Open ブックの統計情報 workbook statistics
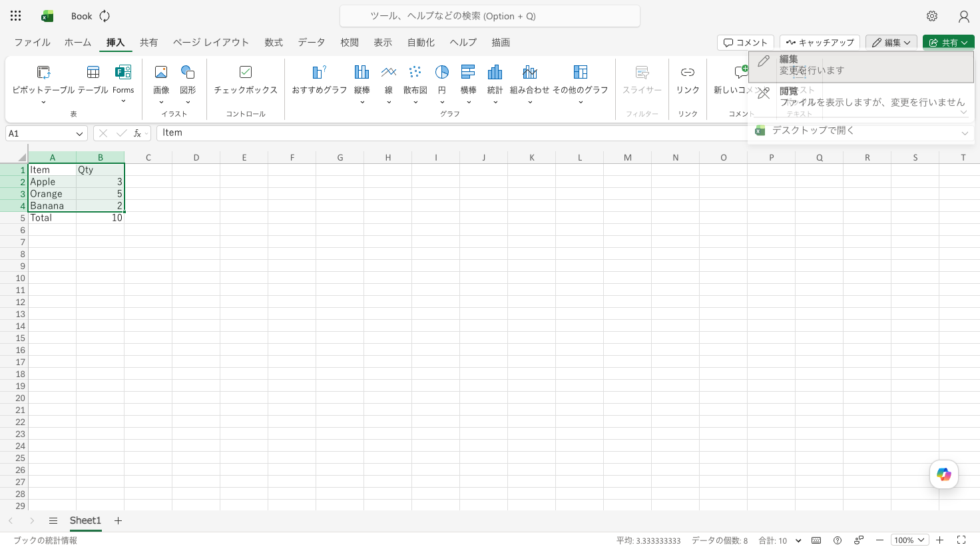This screenshot has width=980, height=547. [x=45, y=540]
